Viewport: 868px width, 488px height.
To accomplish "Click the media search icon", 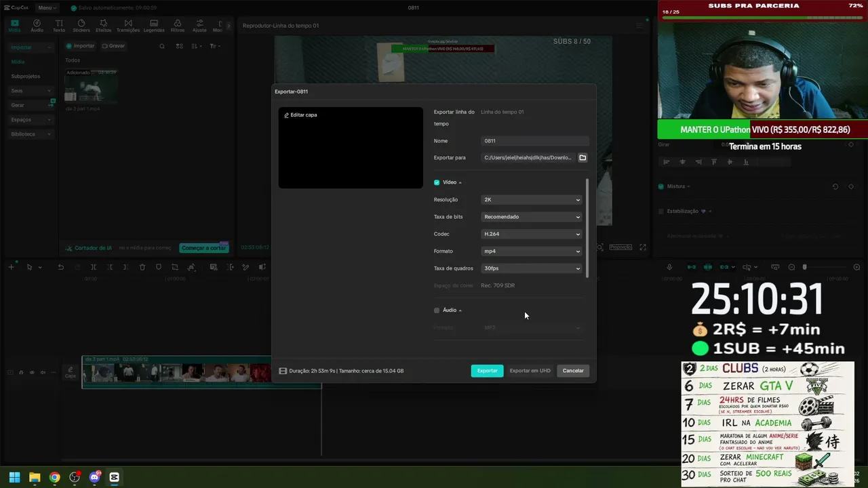I will point(162,46).
